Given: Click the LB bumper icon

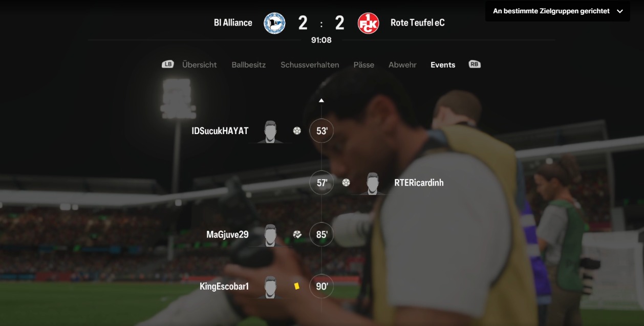Looking at the screenshot, I should pyautogui.click(x=168, y=64).
